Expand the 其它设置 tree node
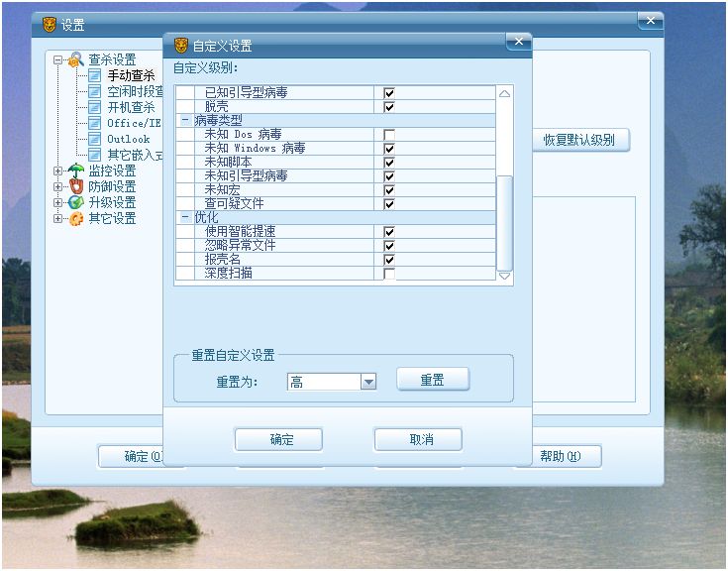This screenshot has height=571, width=728. 57,218
